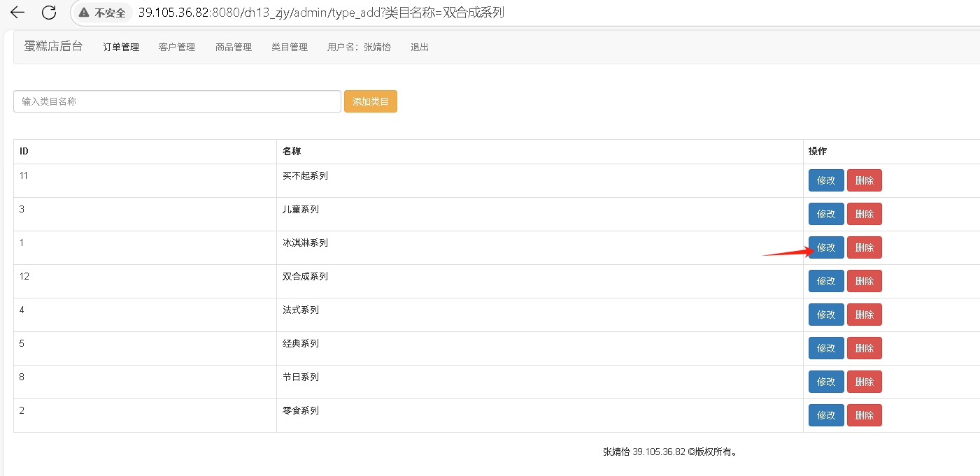Image resolution: width=980 pixels, height=476 pixels.
Task: Modify the 法式系列 category
Action: pyautogui.click(x=826, y=315)
